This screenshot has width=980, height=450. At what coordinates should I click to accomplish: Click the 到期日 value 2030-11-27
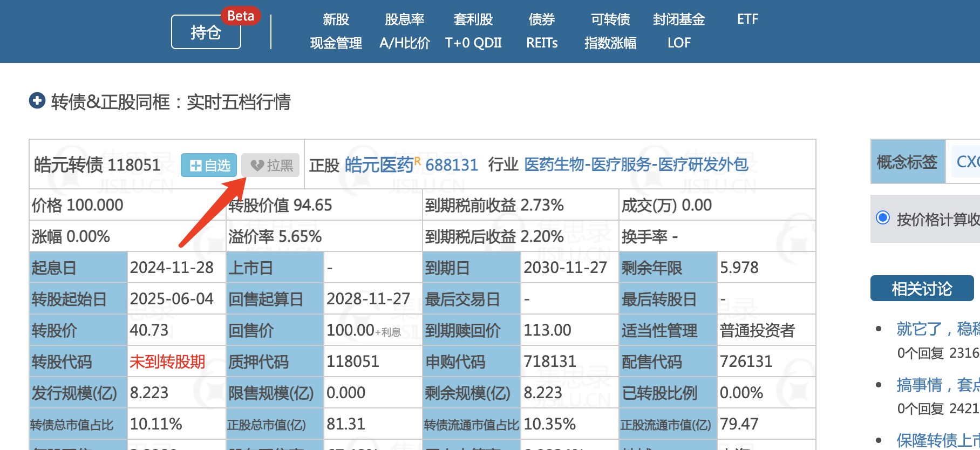click(565, 268)
